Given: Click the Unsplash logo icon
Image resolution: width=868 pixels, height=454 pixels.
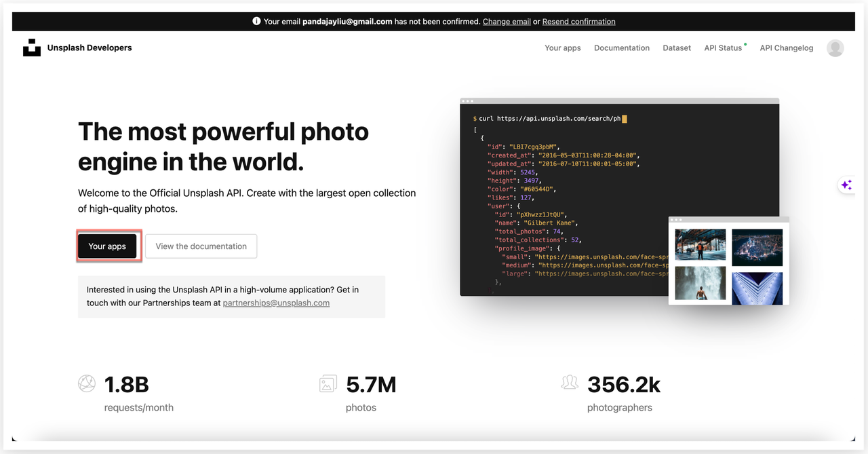Looking at the screenshot, I should tap(32, 48).
